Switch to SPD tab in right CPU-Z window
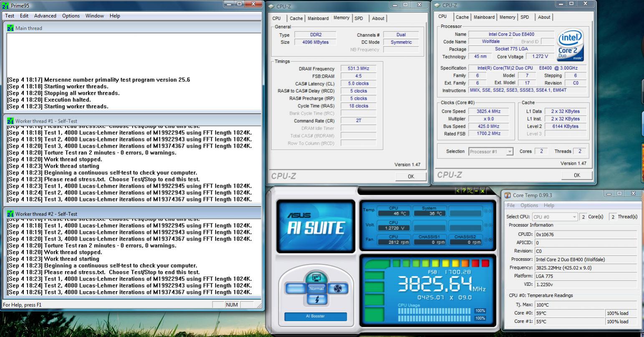Viewport: 644px width, 337px height. (x=525, y=17)
